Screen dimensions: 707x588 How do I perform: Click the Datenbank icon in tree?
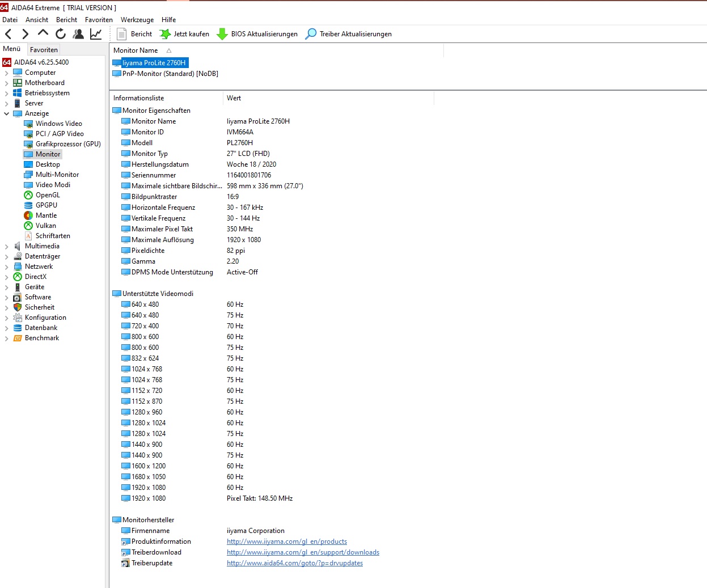pos(18,328)
